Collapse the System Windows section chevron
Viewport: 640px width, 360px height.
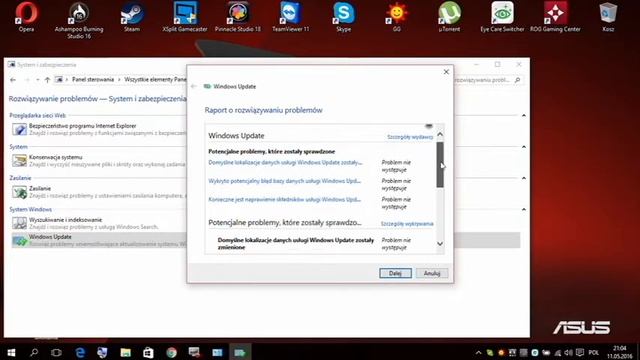(524, 209)
